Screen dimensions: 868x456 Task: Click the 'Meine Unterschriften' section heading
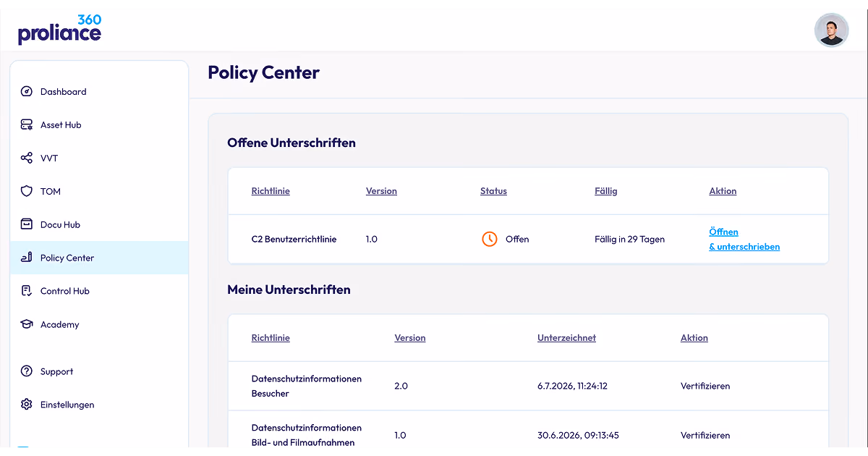(289, 290)
